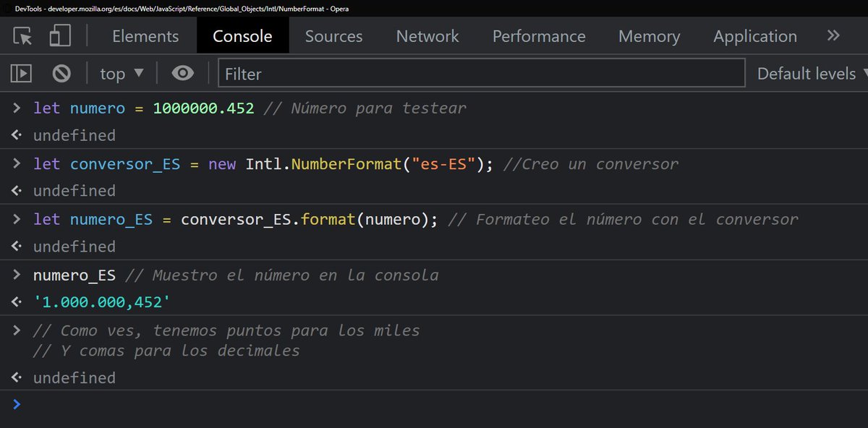Screen dimensions: 868x428
Task: Open the Memory tab
Action: pos(650,36)
